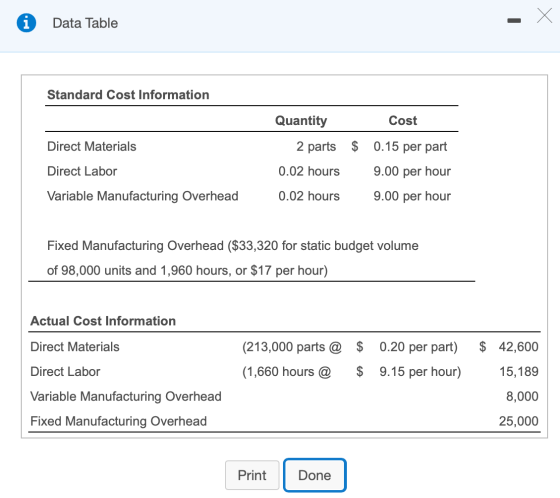Select the 'Data Table' title text
Screen dimensions: 560x498
coord(85,23)
